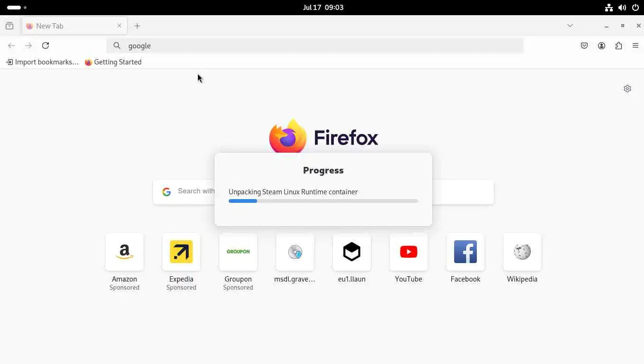Click the Google icon in search box
The width and height of the screenshot is (644, 364).
[x=167, y=191]
